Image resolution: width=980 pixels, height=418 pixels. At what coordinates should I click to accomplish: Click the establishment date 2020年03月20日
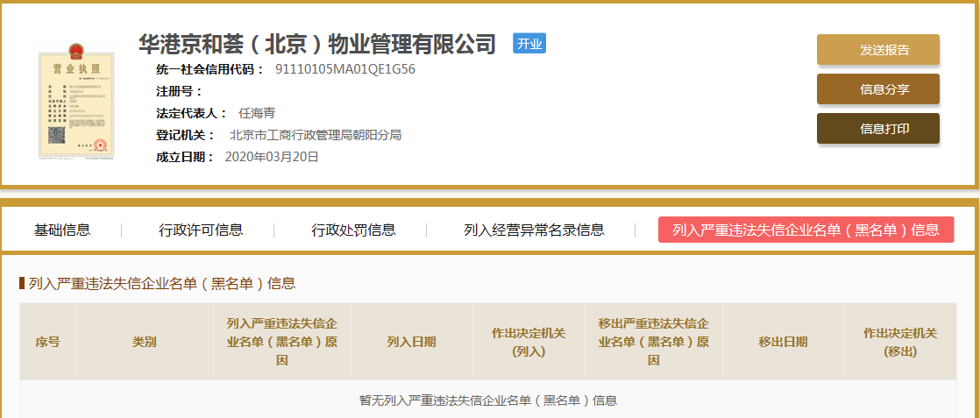272,157
